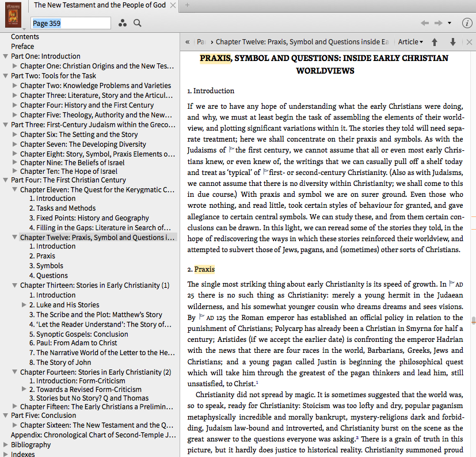Select 3. Fixed Points: History and Geography
Screen dimensions: 476x457
point(89,218)
